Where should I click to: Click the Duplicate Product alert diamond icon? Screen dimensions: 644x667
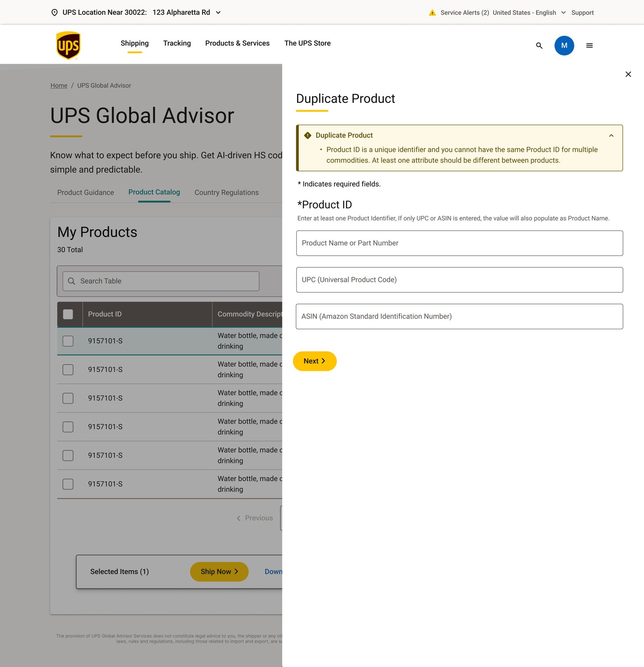point(308,135)
